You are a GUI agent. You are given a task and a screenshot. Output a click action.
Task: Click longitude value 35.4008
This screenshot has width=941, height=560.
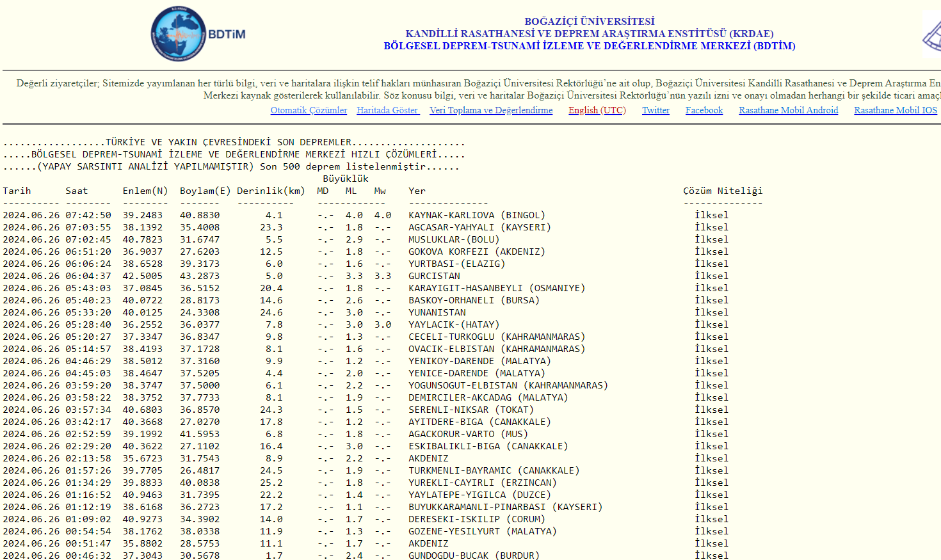tap(200, 227)
